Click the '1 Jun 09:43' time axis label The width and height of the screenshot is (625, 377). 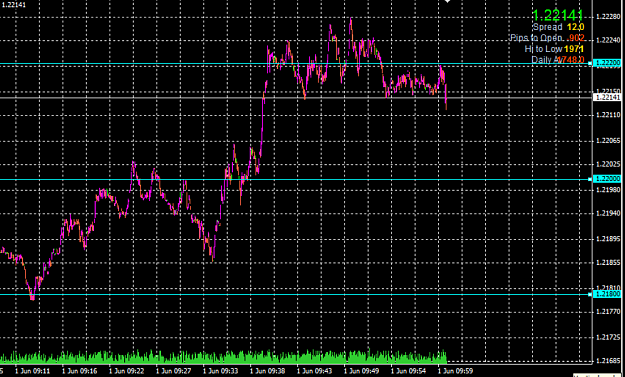pyautogui.click(x=315, y=371)
